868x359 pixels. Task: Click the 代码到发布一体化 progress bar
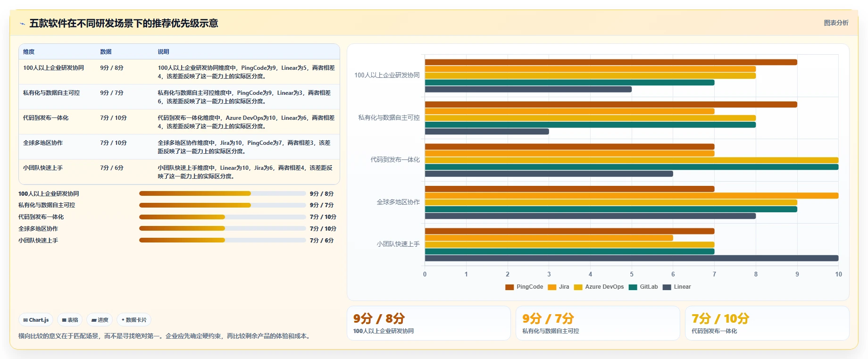223,217
